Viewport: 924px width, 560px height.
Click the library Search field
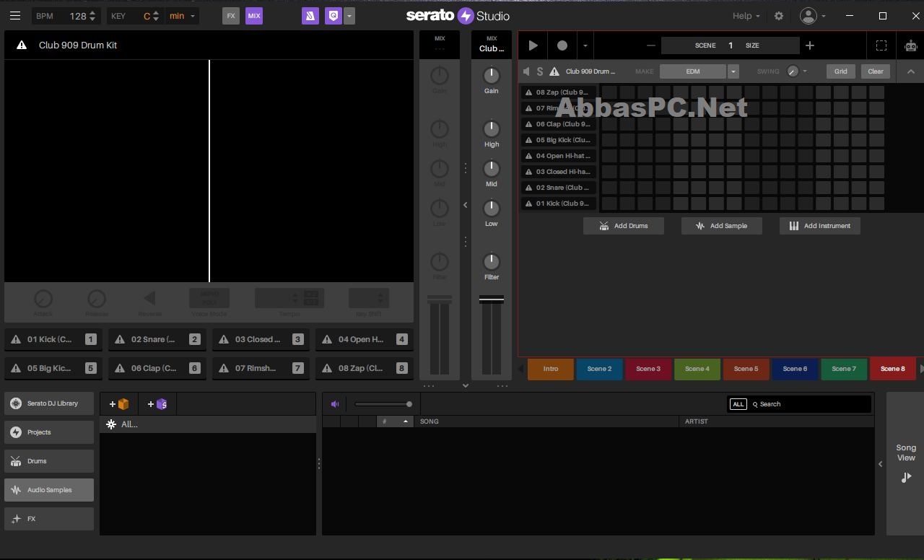pyautogui.click(x=810, y=404)
